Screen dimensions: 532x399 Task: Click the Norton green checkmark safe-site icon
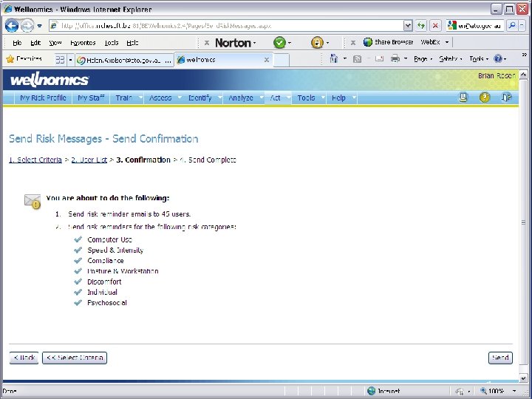pos(279,43)
